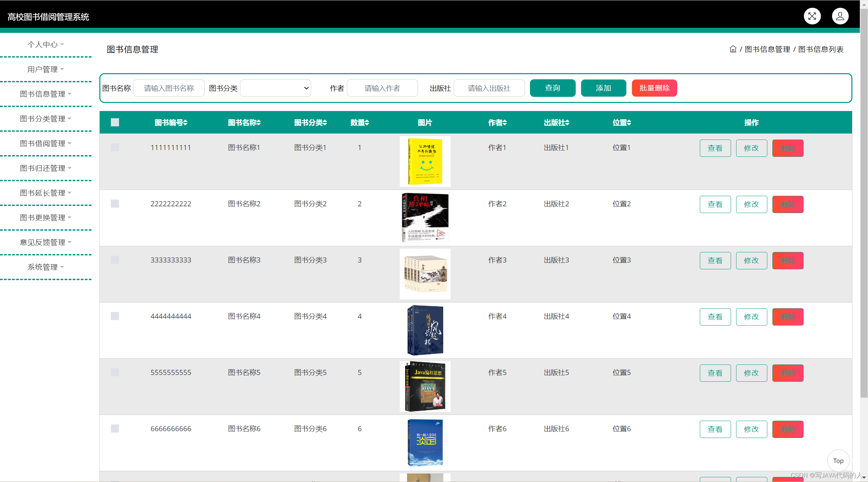View details for 图书名称5 with 查看
The height and width of the screenshot is (482, 868).
[x=715, y=373]
